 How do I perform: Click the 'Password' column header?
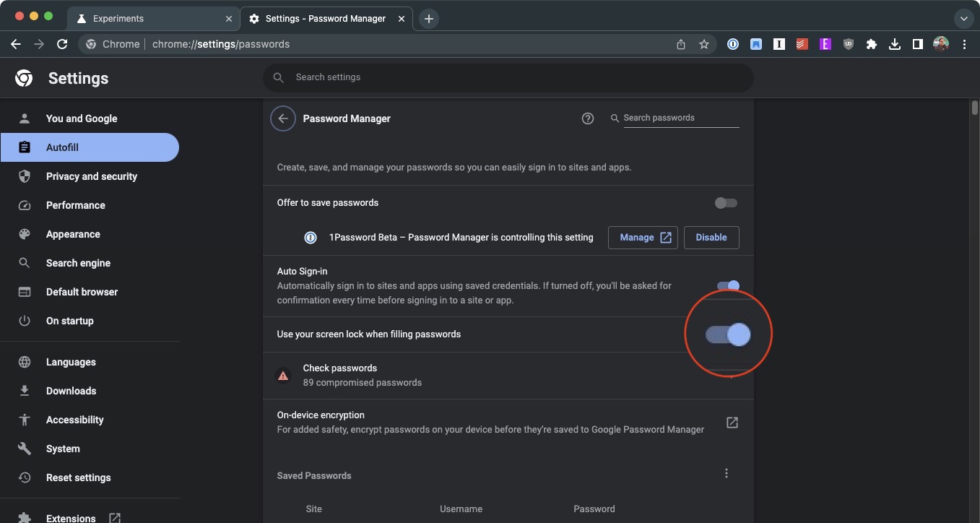tap(594, 509)
